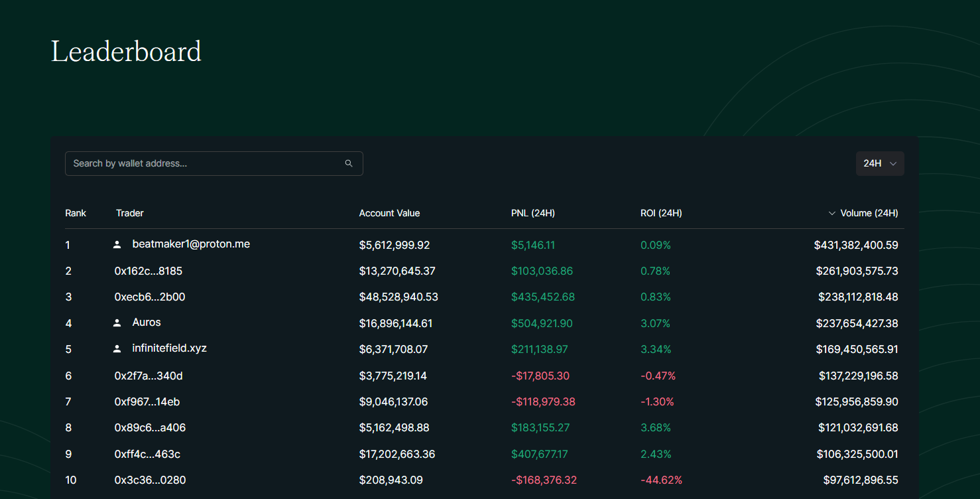Click ROI value -44.62%
The height and width of the screenshot is (499, 980).
point(661,480)
